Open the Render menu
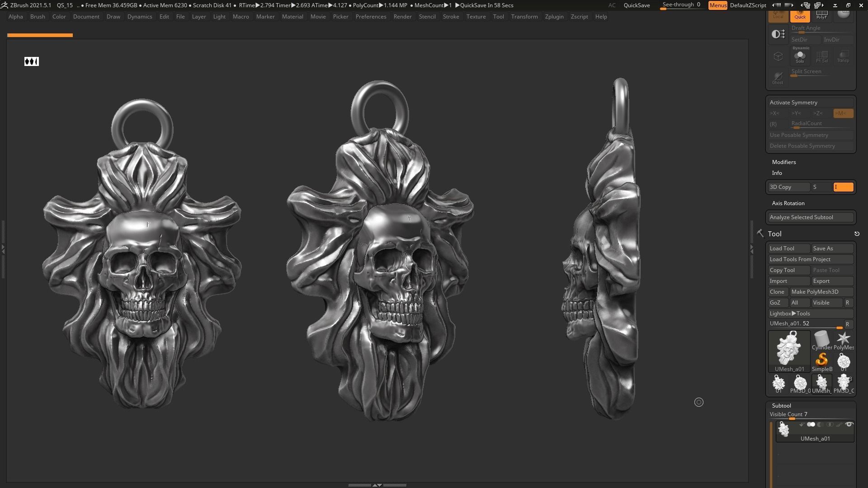Screen dimensions: 868x488 pyautogui.click(x=402, y=16)
